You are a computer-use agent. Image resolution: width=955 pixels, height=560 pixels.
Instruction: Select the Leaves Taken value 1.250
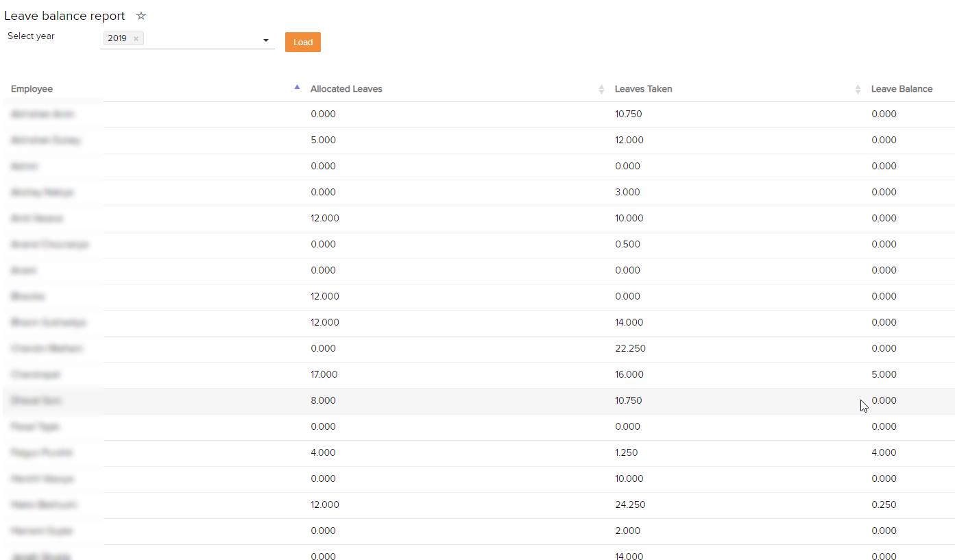coord(626,452)
